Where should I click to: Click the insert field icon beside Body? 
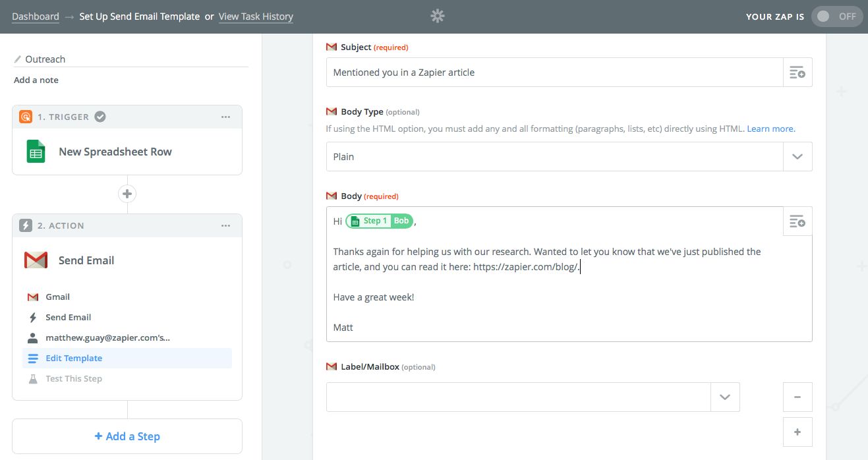click(797, 221)
